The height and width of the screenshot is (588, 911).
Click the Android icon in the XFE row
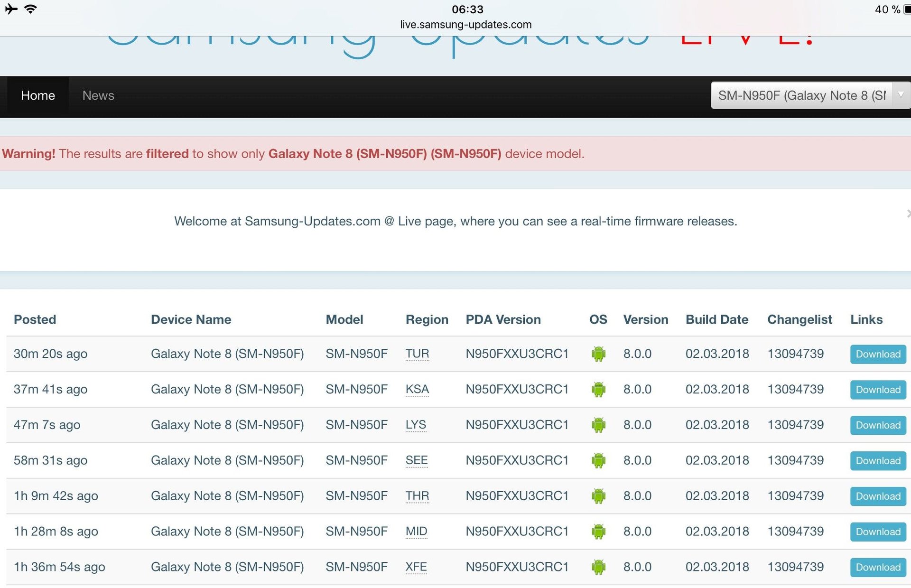coord(598,567)
